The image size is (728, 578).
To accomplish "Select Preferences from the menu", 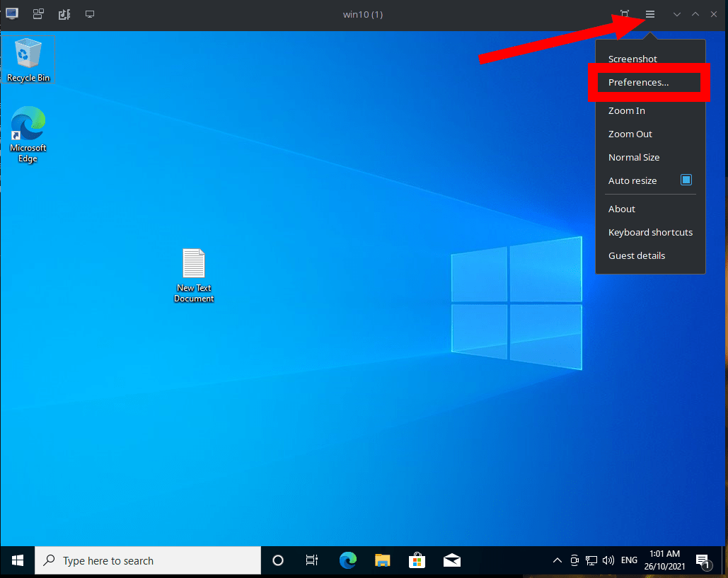I will tap(639, 82).
